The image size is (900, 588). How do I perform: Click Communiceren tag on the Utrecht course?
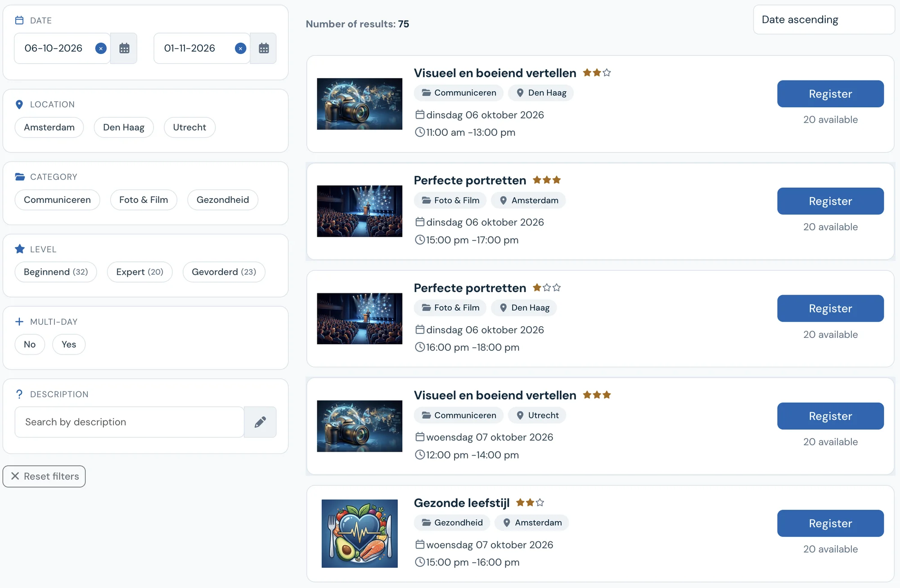tap(459, 415)
